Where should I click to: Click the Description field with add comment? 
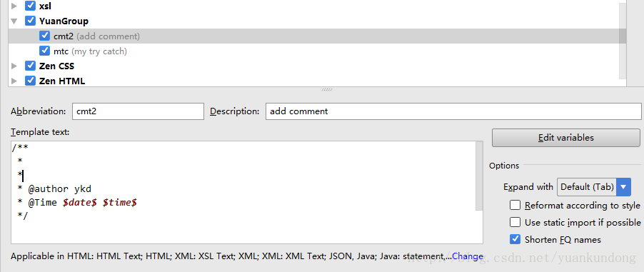click(x=453, y=111)
